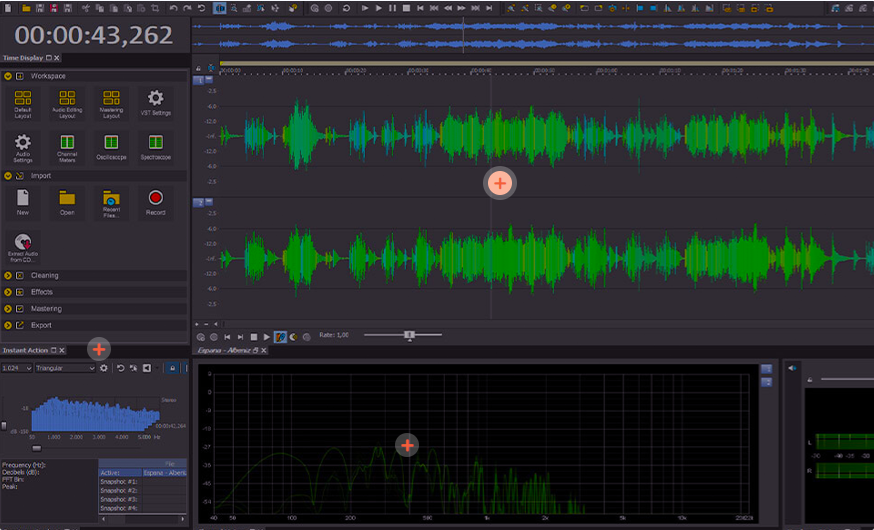Screen dimensions: 874x530
Task: Extract Audio from CD
Action: 23,247
